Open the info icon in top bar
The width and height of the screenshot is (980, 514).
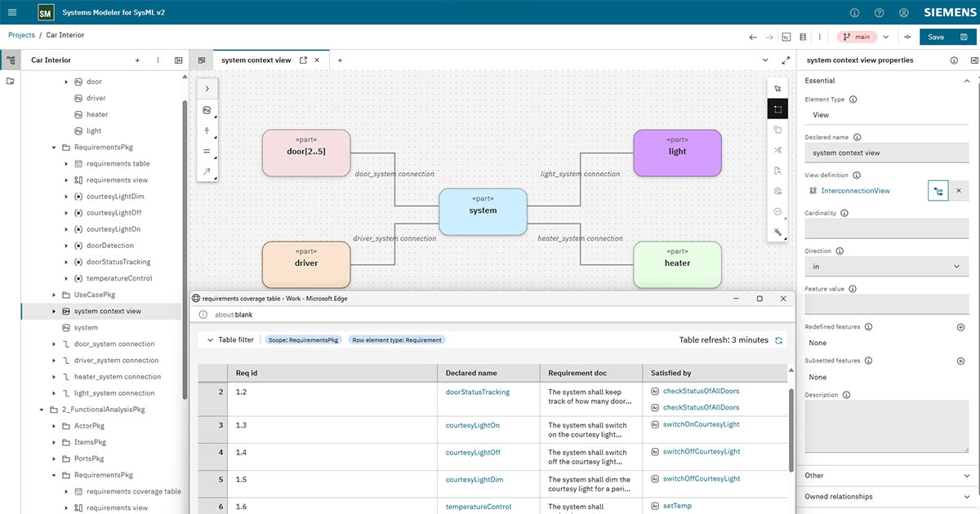coord(855,13)
